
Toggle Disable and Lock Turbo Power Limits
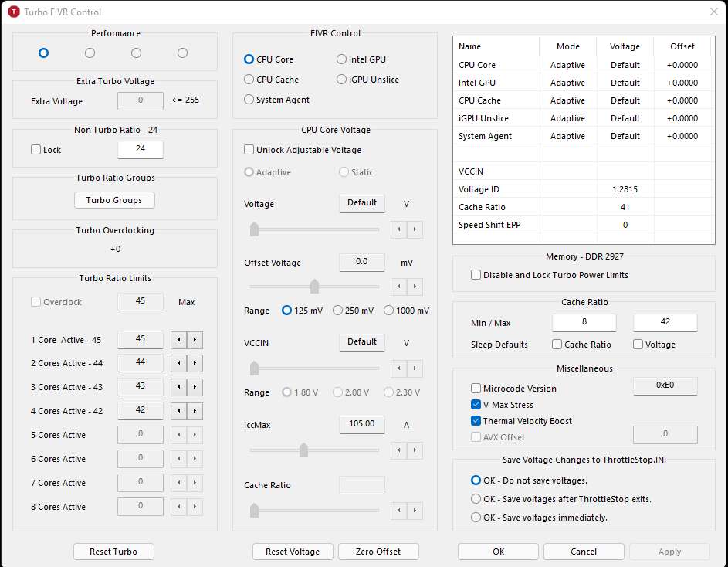tap(476, 275)
